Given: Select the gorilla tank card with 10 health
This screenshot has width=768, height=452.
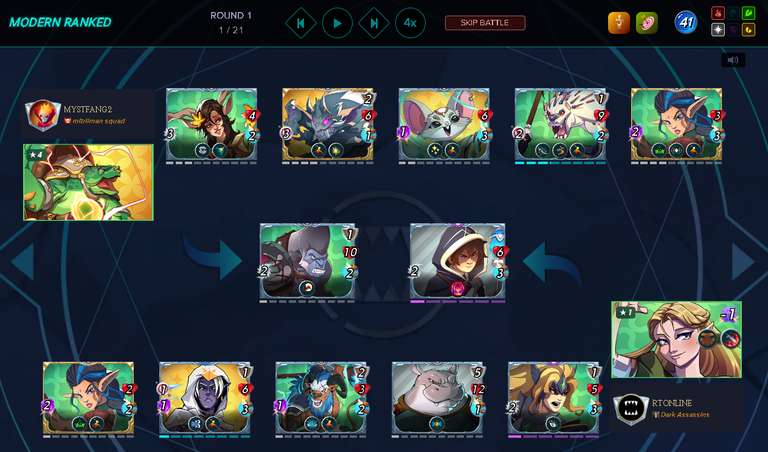Looking at the screenshot, I should pos(308,262).
